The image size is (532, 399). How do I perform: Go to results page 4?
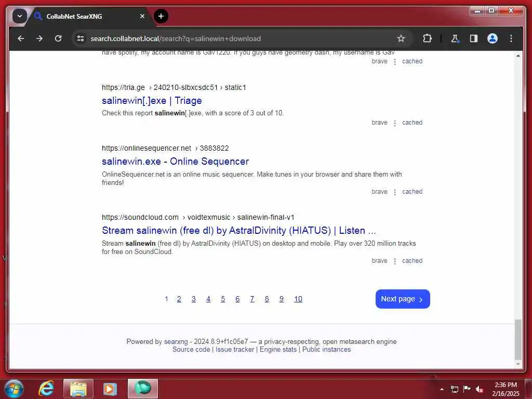pyautogui.click(x=208, y=299)
